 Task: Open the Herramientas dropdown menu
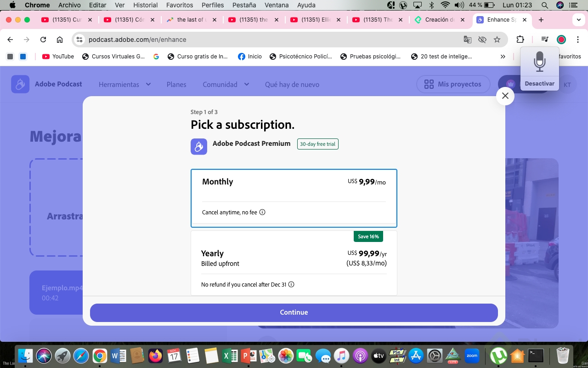click(124, 84)
